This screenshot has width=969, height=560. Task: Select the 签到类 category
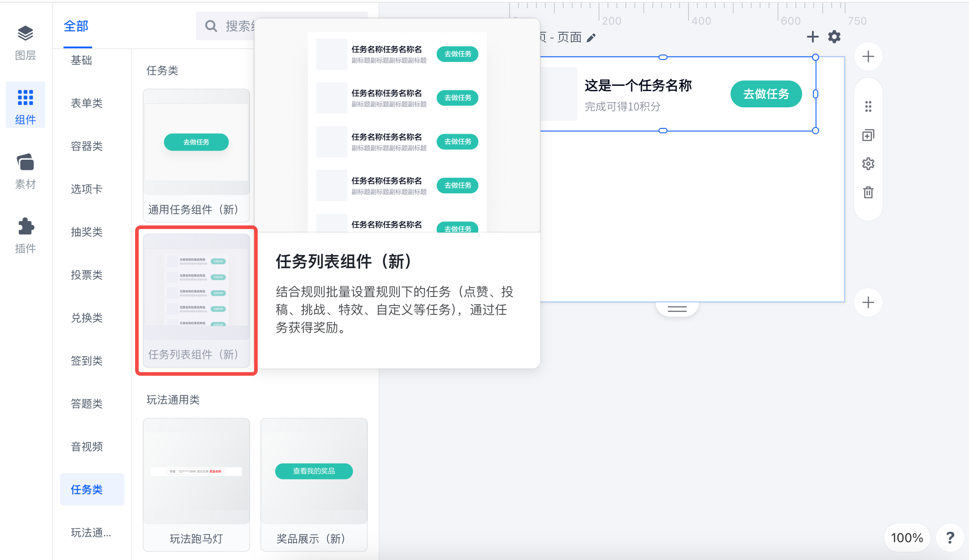87,361
